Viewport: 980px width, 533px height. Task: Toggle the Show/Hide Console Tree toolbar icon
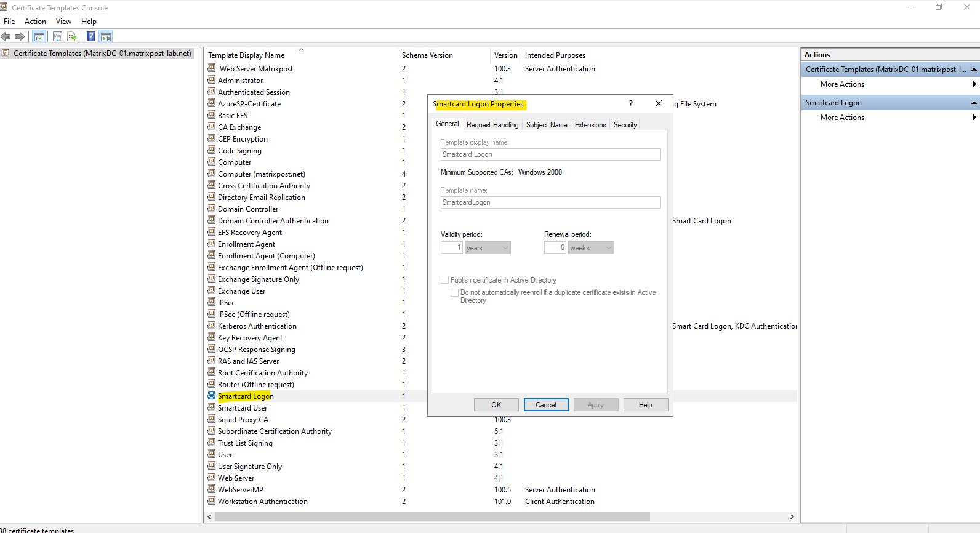(39, 36)
